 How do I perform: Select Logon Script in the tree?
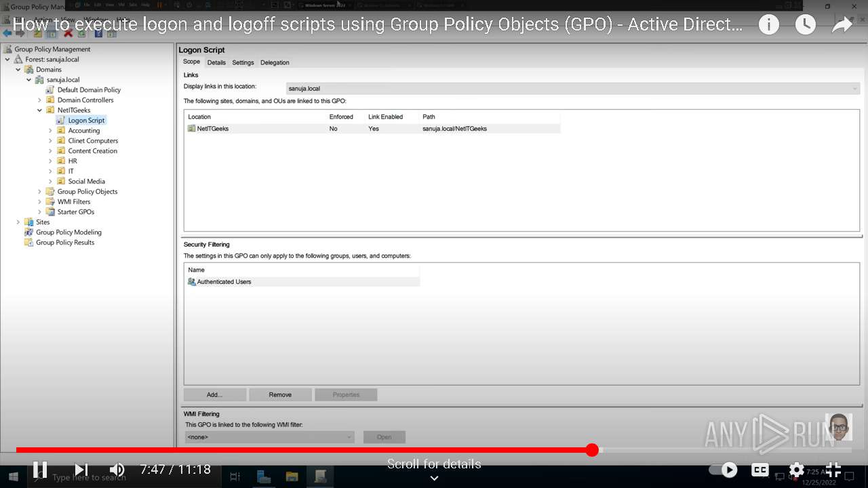[86, 120]
